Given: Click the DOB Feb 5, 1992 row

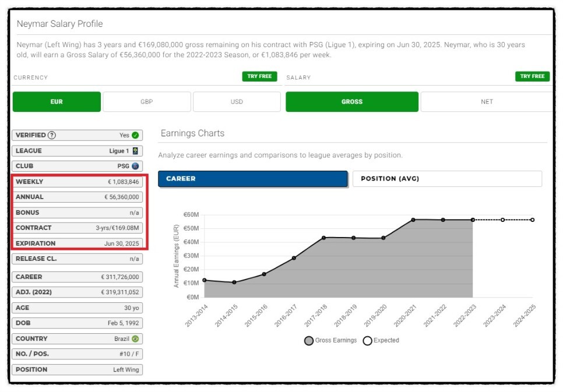Looking at the screenshot, I should pyautogui.click(x=77, y=323).
